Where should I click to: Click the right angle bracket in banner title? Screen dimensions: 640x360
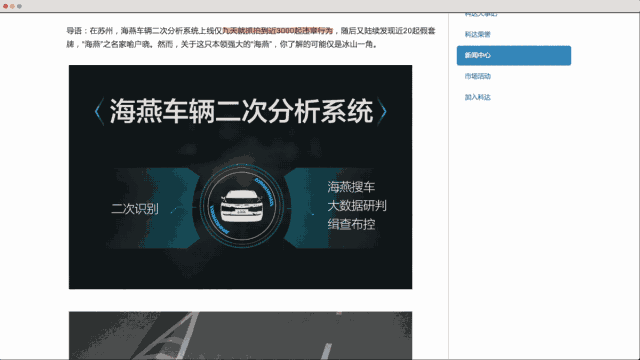(x=382, y=111)
